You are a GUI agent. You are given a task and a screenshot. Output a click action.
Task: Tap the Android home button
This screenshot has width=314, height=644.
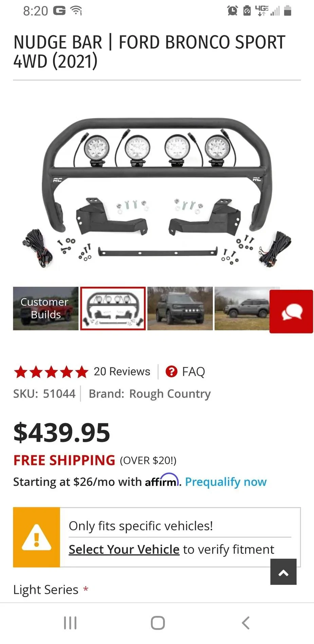point(158,623)
